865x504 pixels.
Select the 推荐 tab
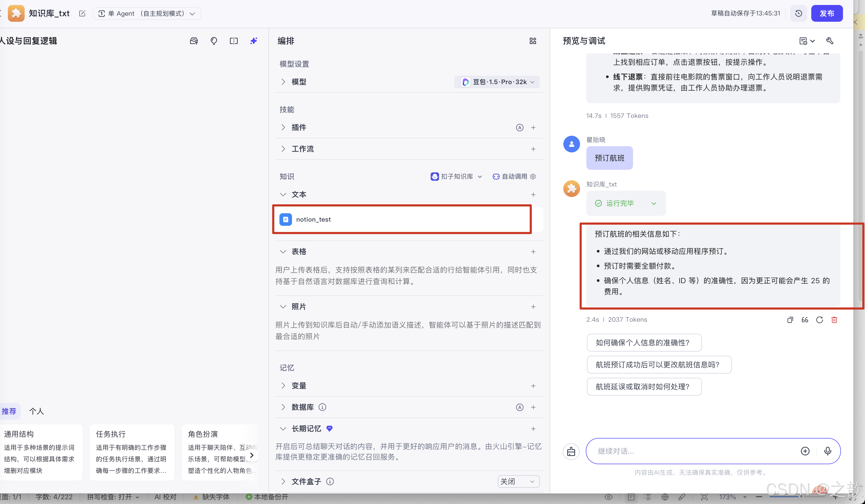pyautogui.click(x=10, y=411)
